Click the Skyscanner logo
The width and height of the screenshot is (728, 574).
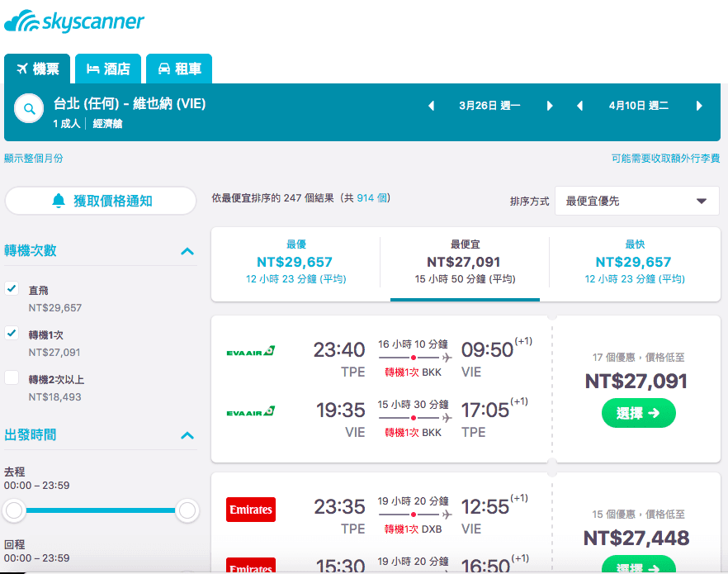74,21
